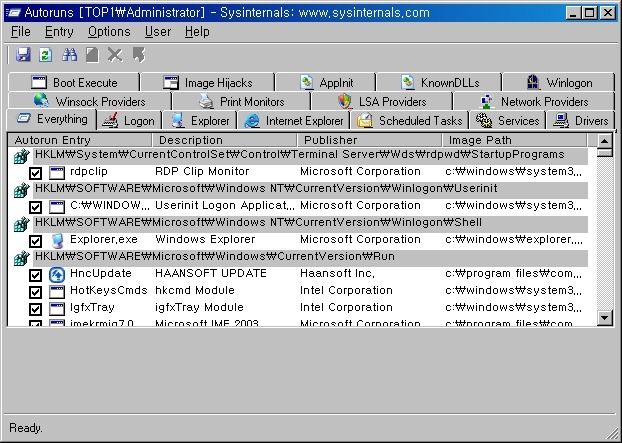Click the 'Ready.' status bar text
The width and height of the screenshot is (622, 443).
(26, 428)
